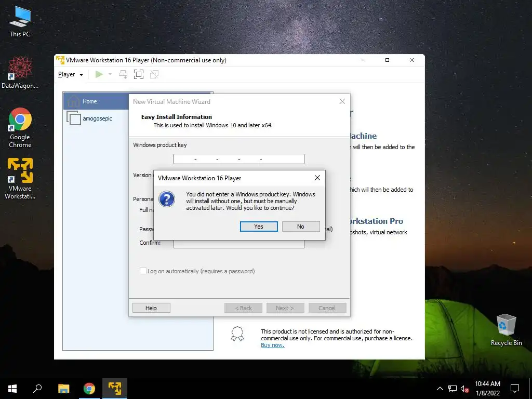Toggle Log on automatically checkbox
532x399 pixels.
point(143,271)
